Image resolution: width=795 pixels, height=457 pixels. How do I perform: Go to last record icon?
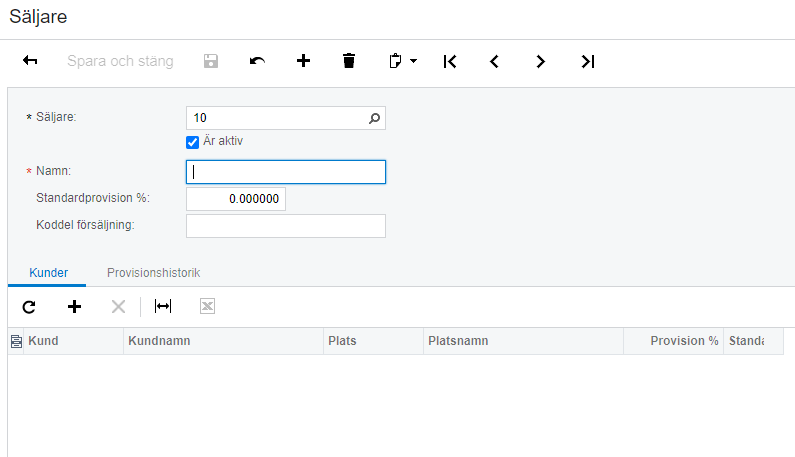[588, 61]
